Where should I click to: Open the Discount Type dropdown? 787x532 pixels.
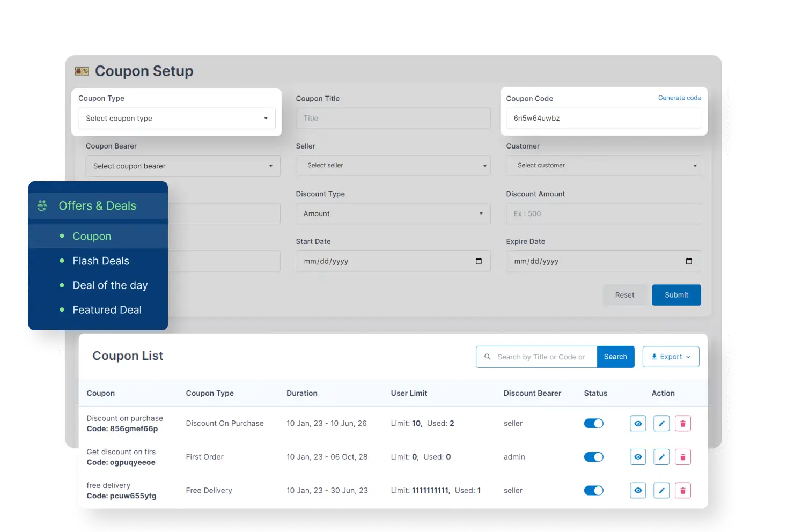point(393,213)
